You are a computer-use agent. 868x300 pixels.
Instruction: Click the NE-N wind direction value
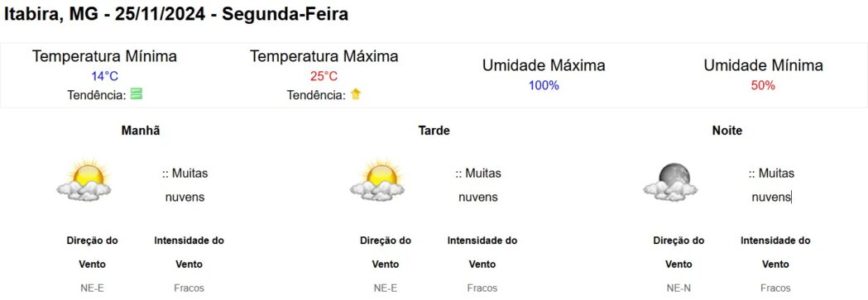(x=679, y=288)
